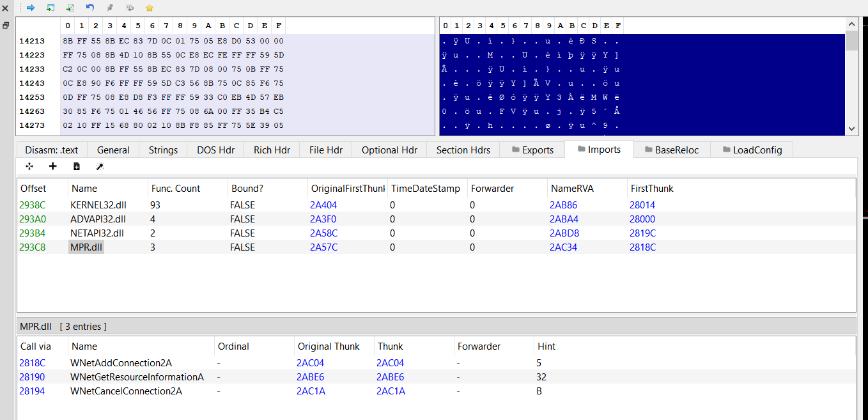Follow offset link 293A0 for ADVAPI32.dll
The image size is (868, 420).
point(33,219)
